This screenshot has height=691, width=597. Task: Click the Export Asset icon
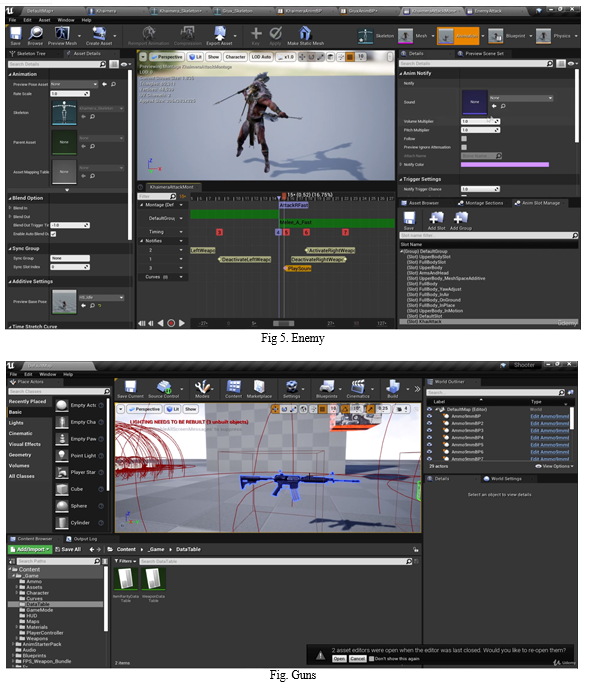coord(219,34)
